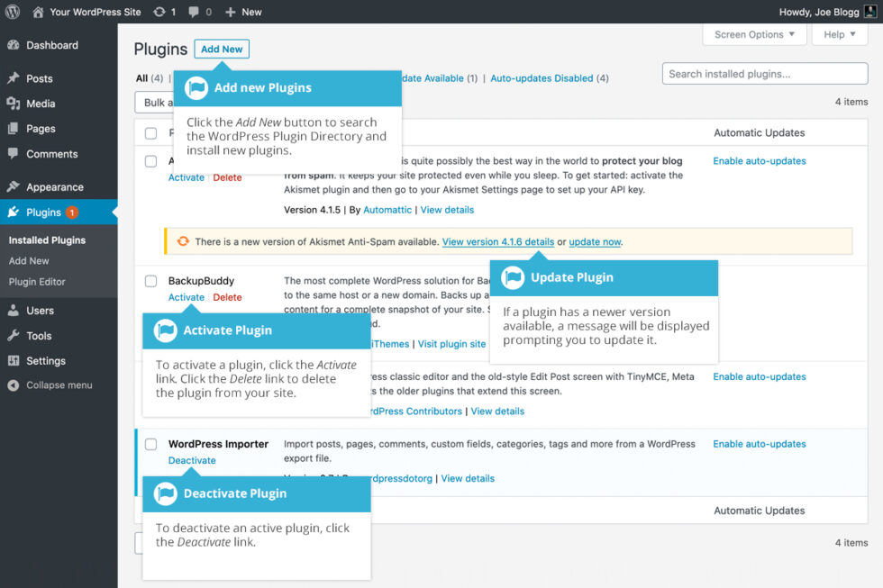Click the Media icon in sidebar
The width and height of the screenshot is (883, 588).
coord(14,104)
